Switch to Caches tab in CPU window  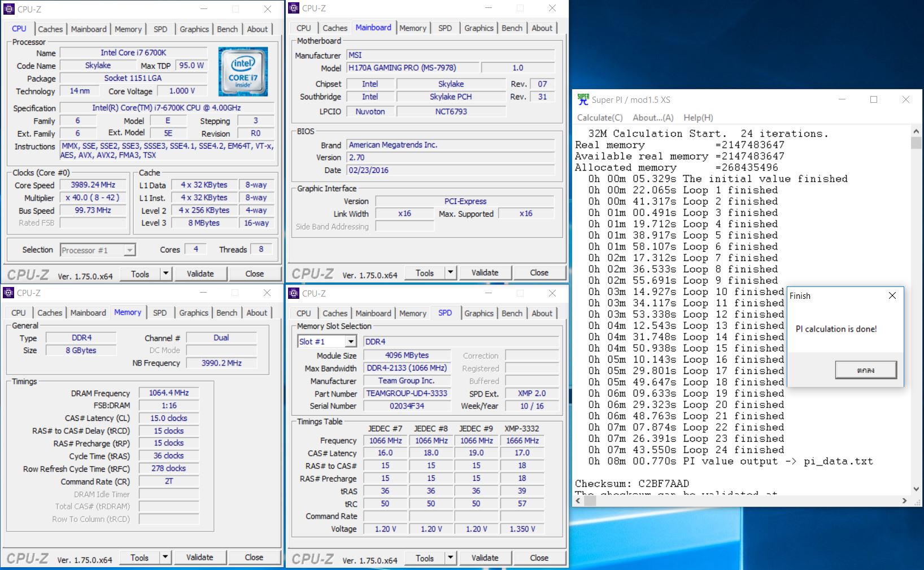(50, 29)
